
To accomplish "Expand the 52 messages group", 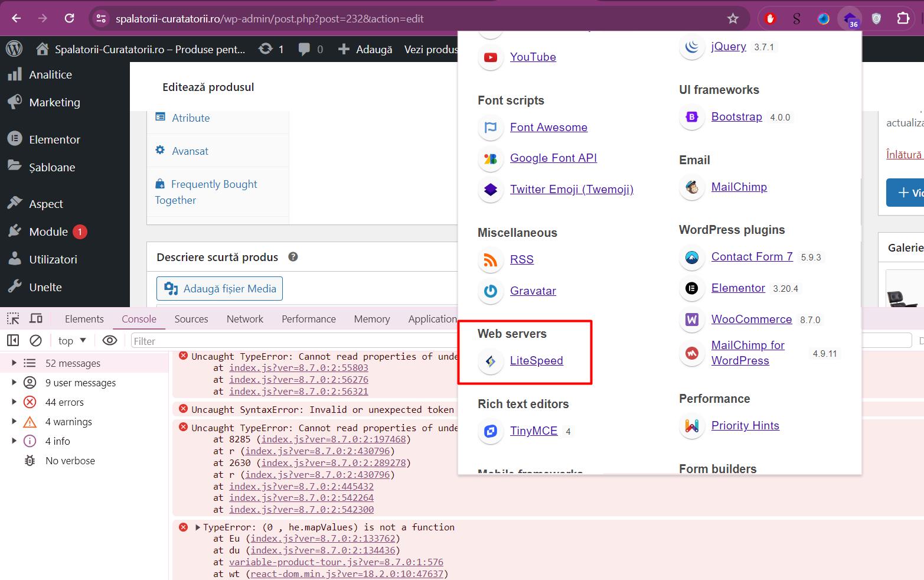I will 14,363.
